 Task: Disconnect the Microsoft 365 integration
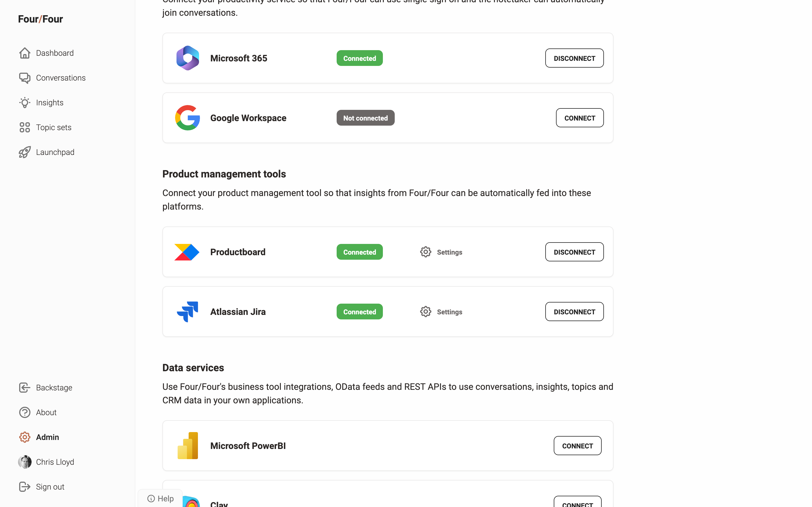pyautogui.click(x=574, y=58)
